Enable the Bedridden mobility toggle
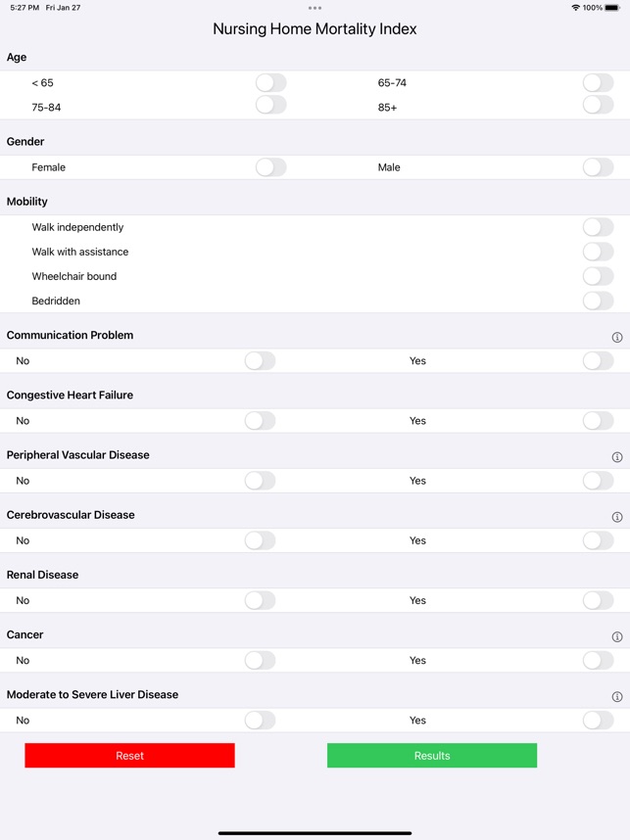 tap(598, 301)
